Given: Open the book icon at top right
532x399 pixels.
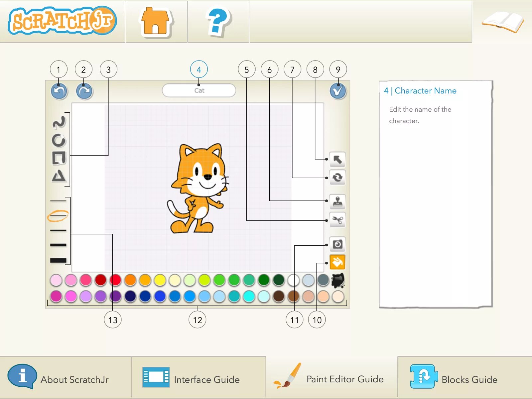Looking at the screenshot, I should coord(503,22).
